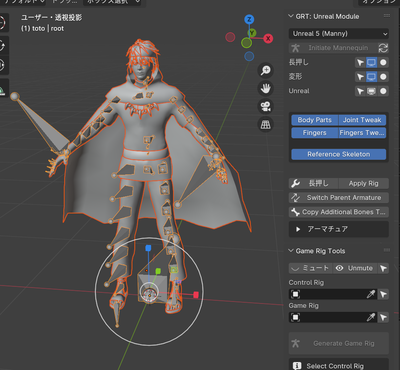
Task: Click the zoom magnifier viewport icon
Action: click(x=266, y=70)
